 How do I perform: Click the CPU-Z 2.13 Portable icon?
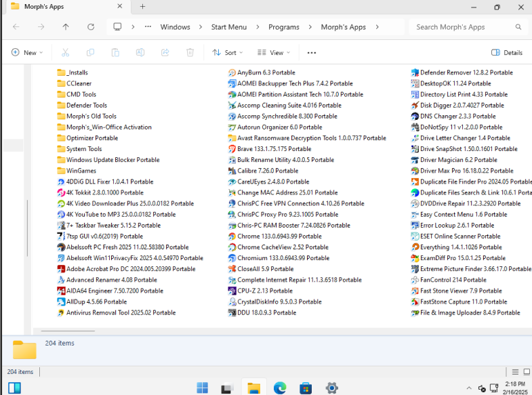(232, 291)
